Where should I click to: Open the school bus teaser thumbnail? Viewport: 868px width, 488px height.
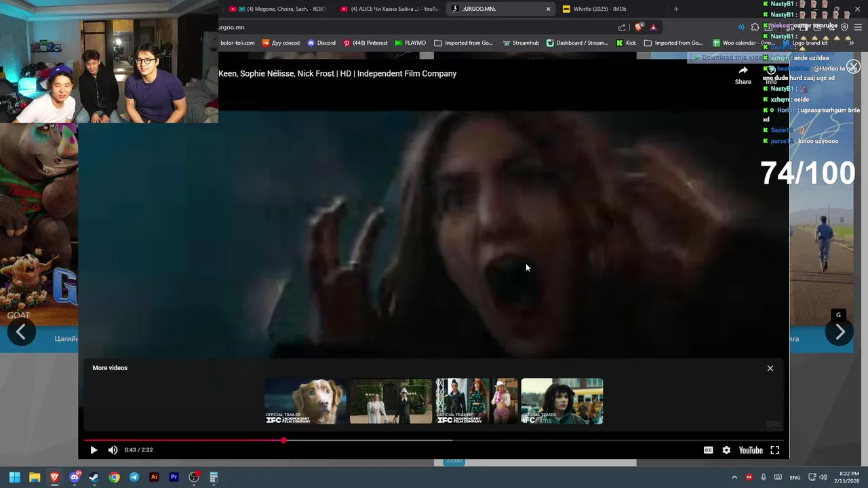(561, 401)
